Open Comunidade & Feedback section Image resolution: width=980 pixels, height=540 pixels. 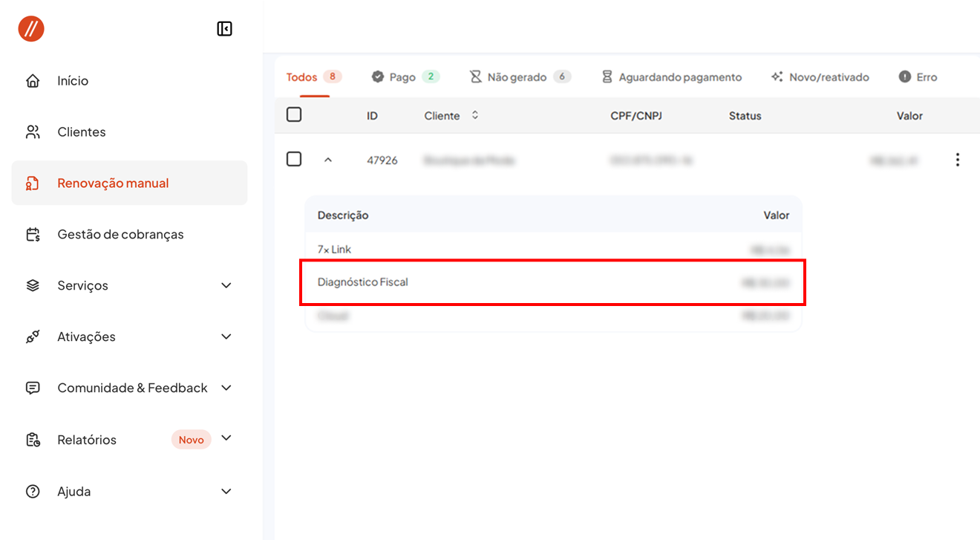tap(132, 388)
